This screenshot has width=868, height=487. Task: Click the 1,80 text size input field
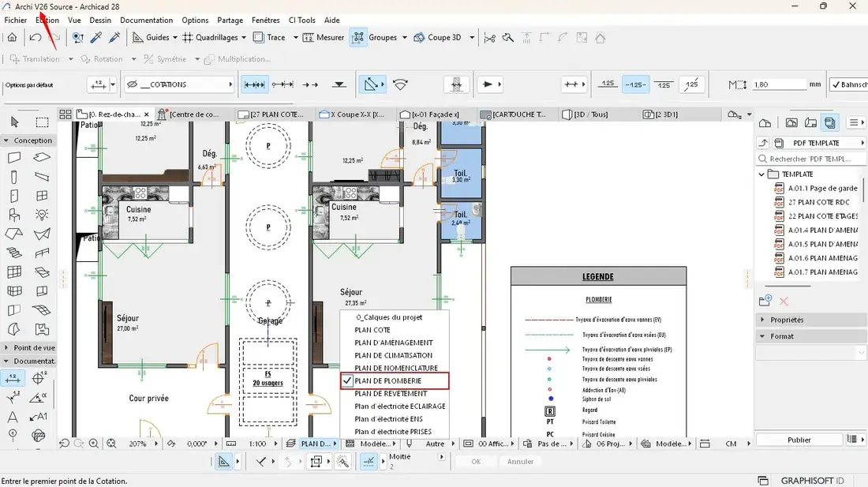(780, 84)
